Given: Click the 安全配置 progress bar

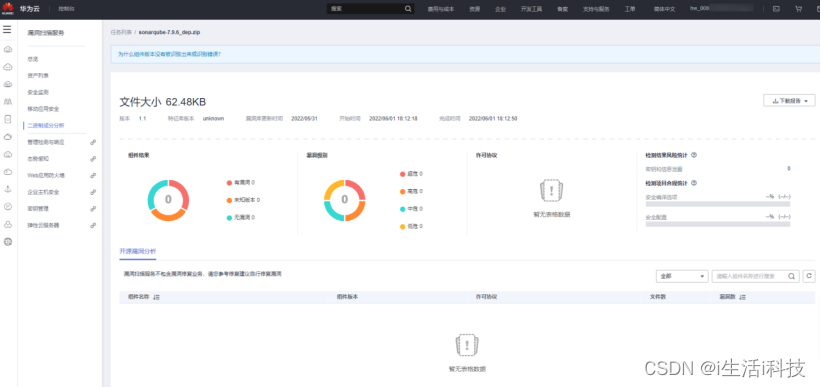Looking at the screenshot, I should 718,224.
